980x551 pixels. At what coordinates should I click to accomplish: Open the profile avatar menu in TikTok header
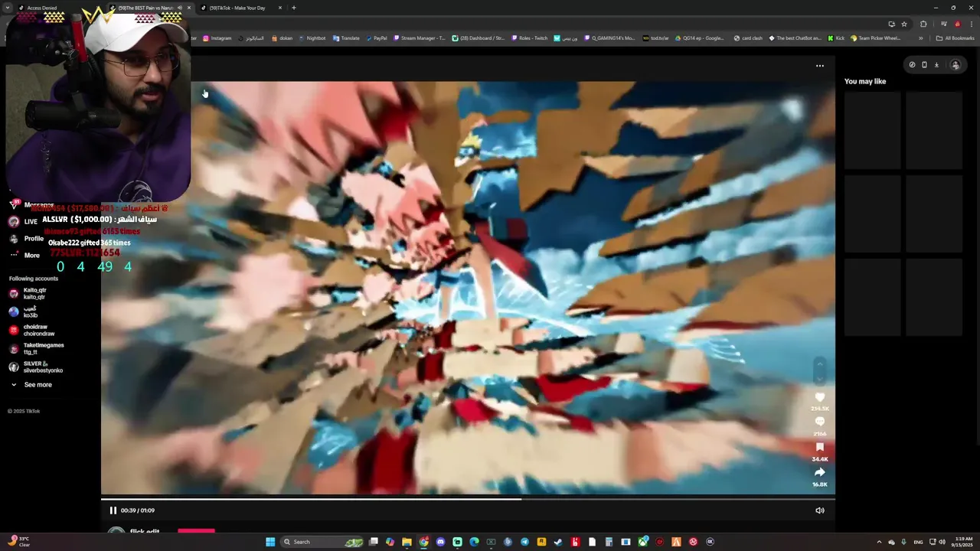click(955, 65)
